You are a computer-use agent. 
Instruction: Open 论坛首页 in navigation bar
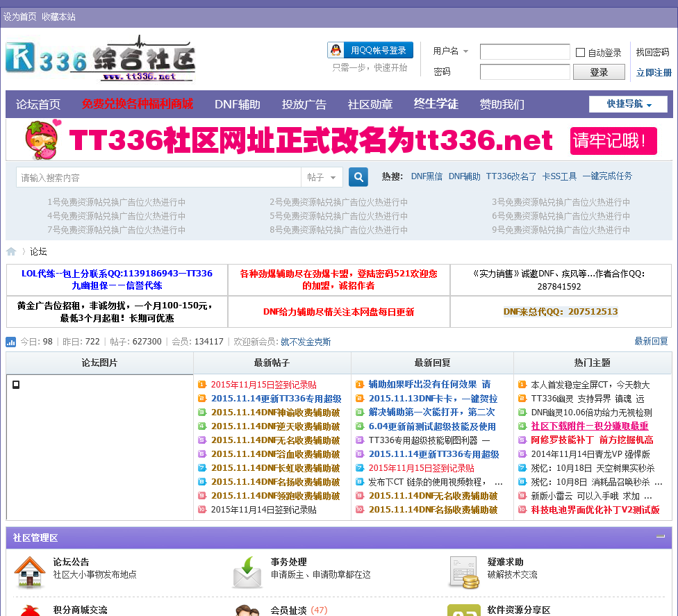pyautogui.click(x=38, y=104)
